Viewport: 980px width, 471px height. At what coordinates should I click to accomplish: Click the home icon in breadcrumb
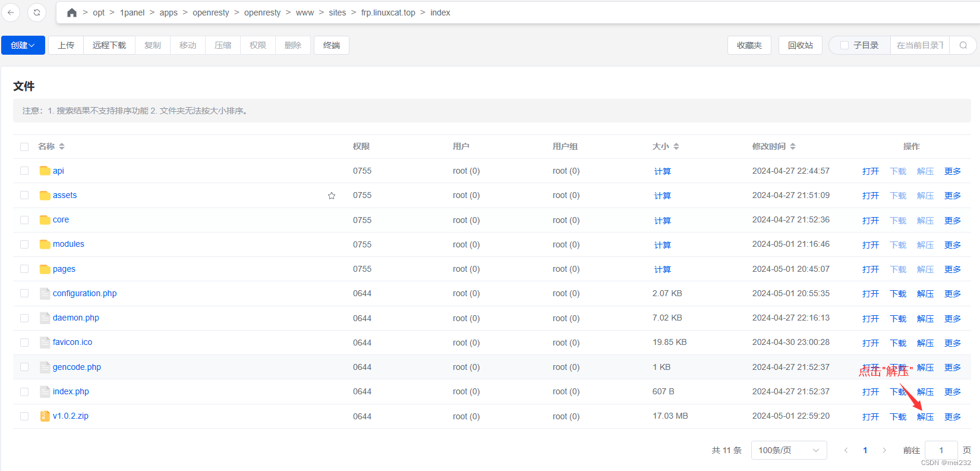[x=72, y=12]
